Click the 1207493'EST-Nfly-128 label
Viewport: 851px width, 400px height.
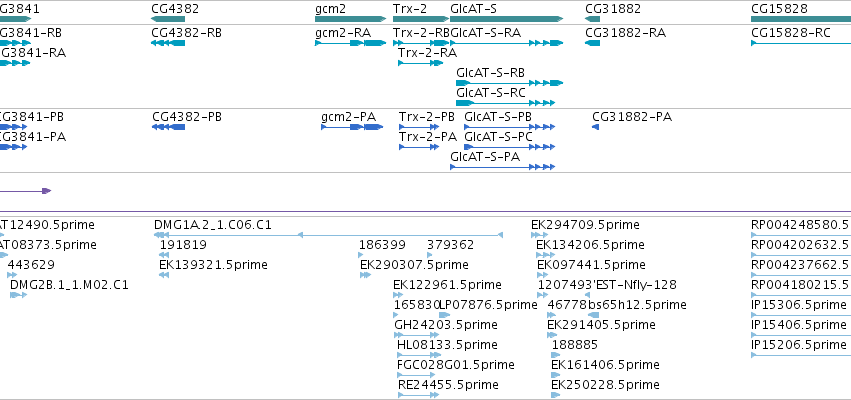click(607, 285)
